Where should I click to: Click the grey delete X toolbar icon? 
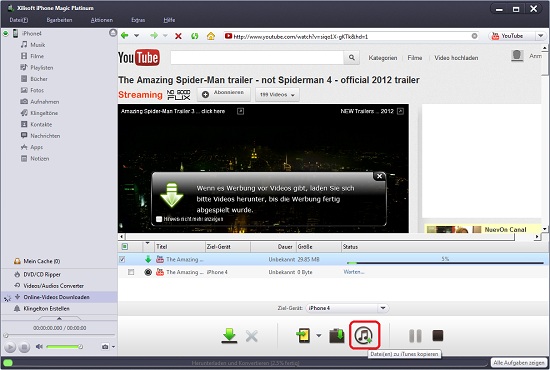251,336
